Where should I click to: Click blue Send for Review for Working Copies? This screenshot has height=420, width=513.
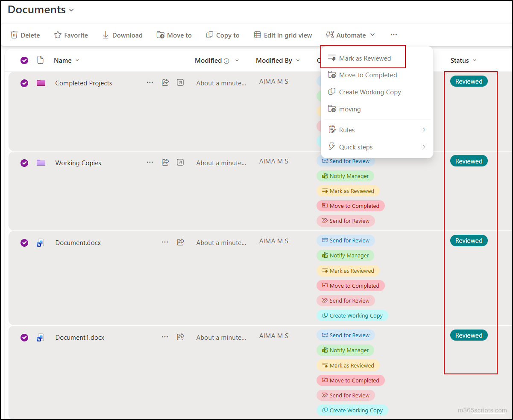click(x=346, y=161)
